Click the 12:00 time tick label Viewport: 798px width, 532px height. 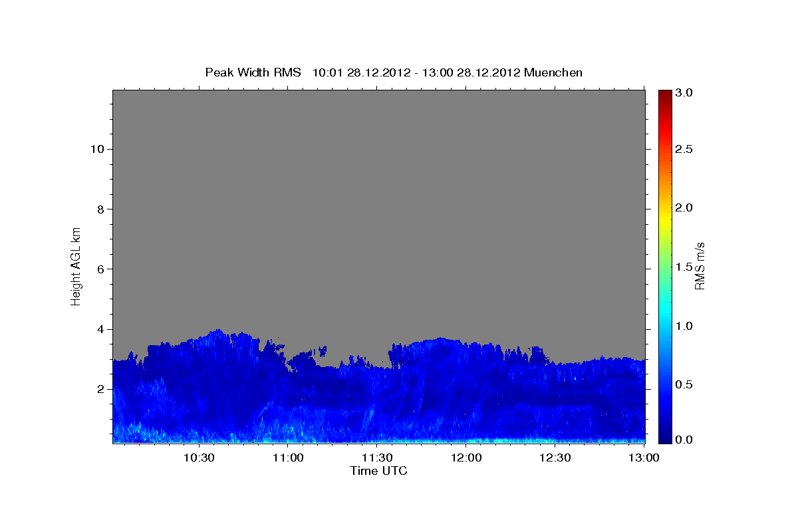pos(466,458)
